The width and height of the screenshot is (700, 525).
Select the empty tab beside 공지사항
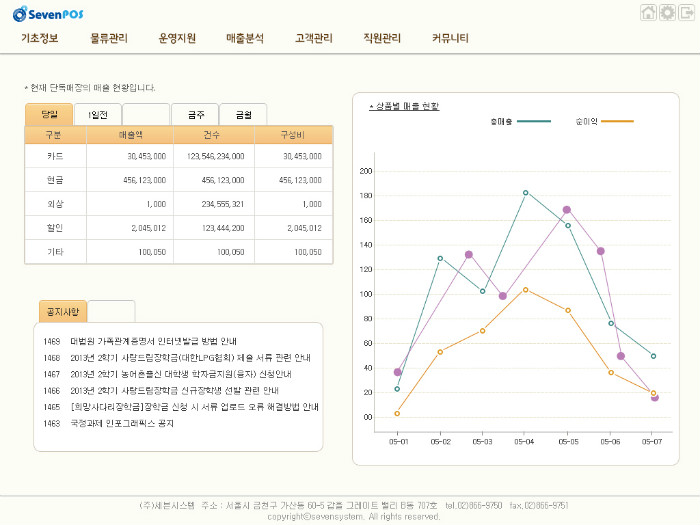(111, 312)
